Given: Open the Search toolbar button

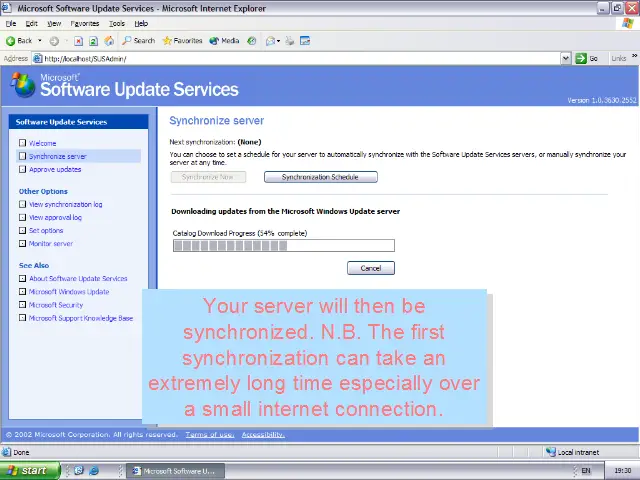Looking at the screenshot, I should 138,40.
